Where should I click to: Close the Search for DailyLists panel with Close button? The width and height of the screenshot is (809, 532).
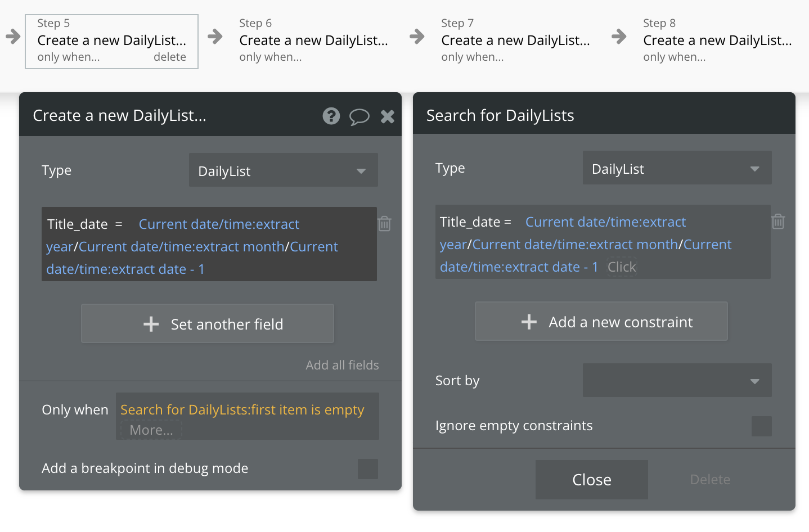click(592, 480)
